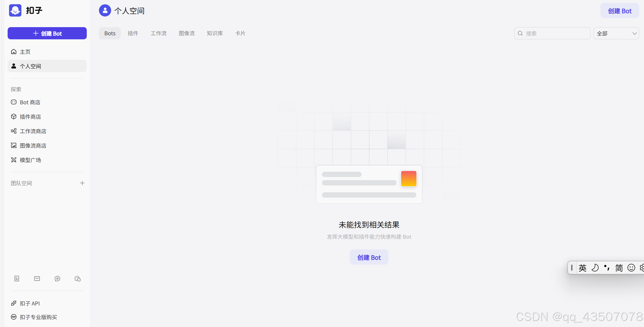Open Bot 商店 in sidebar
The width and height of the screenshot is (644, 327).
pos(30,102)
